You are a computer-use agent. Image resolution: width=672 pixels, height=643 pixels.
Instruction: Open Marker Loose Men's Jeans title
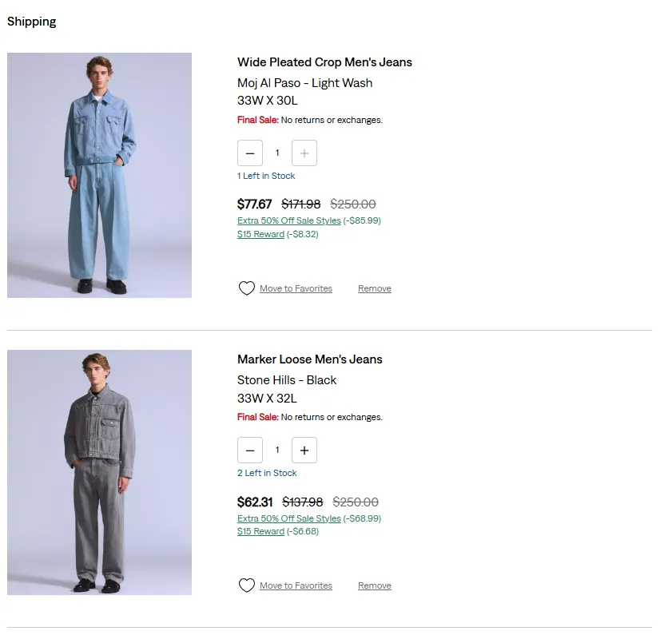coord(310,359)
